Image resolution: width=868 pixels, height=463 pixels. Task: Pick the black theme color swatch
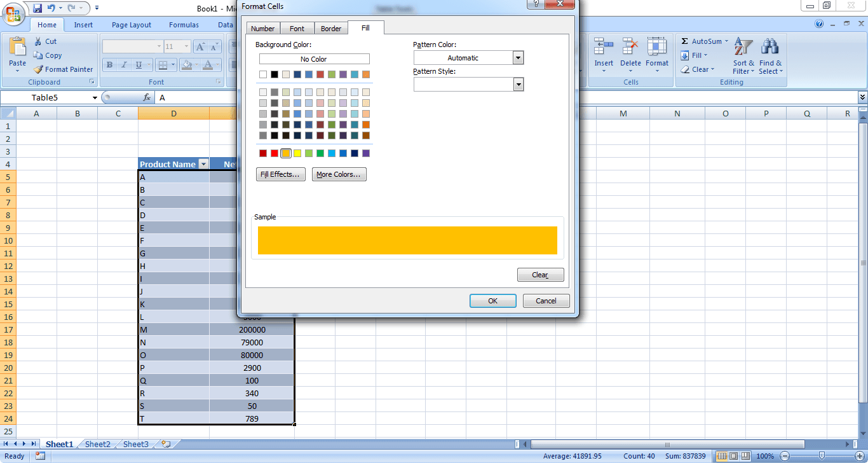pos(275,74)
